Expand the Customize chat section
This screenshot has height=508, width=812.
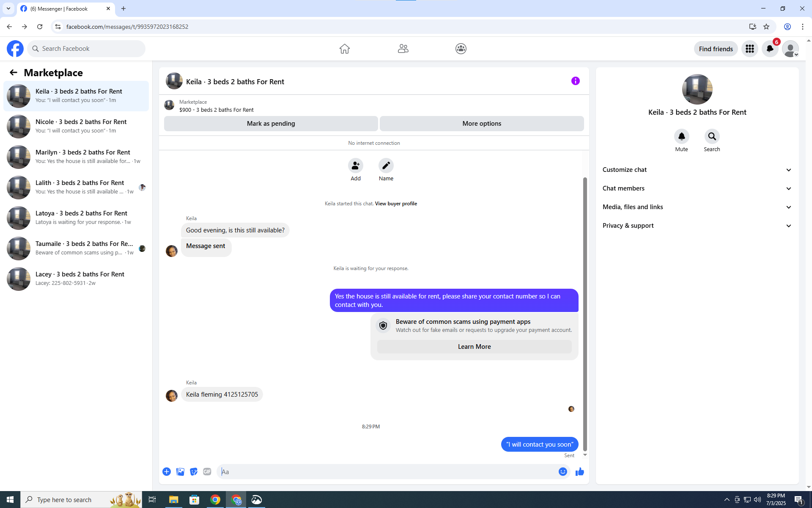697,170
